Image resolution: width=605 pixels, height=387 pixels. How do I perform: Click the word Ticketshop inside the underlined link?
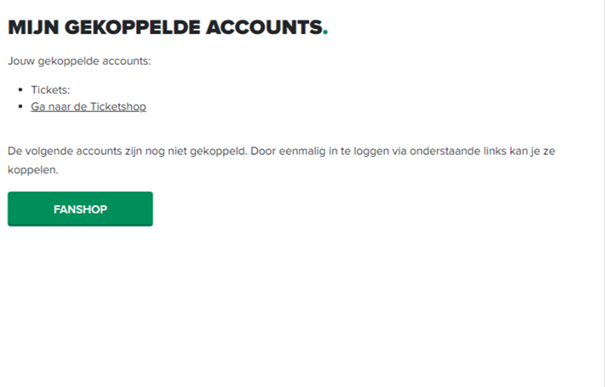click(x=118, y=106)
